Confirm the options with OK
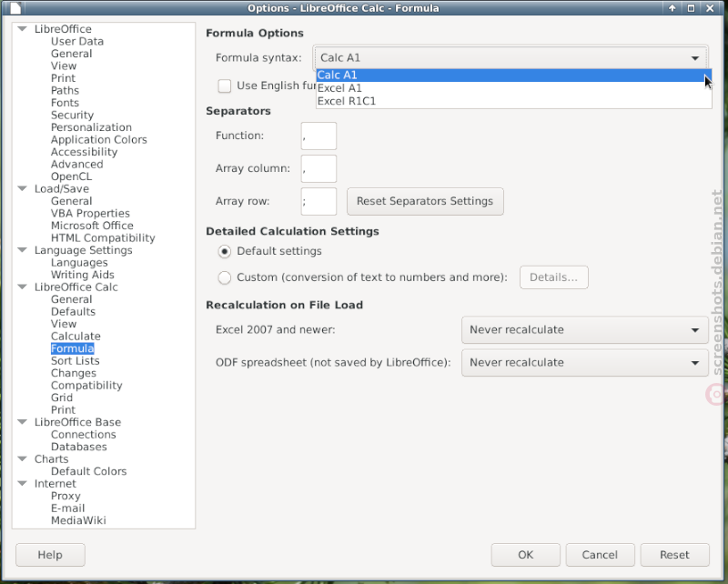This screenshot has width=728, height=584. [x=526, y=555]
